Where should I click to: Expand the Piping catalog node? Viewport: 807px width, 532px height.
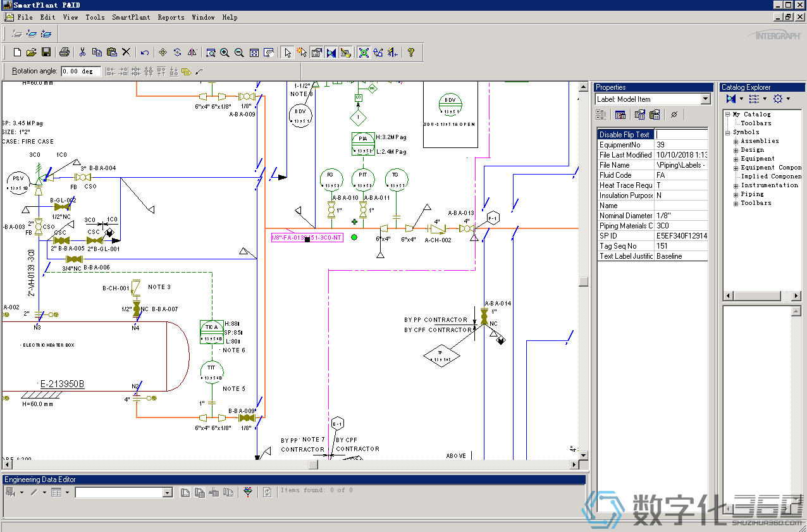click(x=736, y=194)
